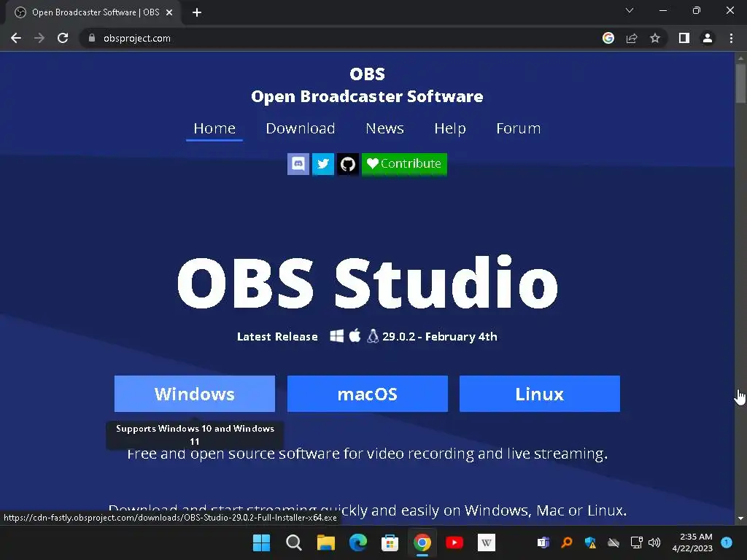Open the OBS Twitter icon

[x=323, y=164]
